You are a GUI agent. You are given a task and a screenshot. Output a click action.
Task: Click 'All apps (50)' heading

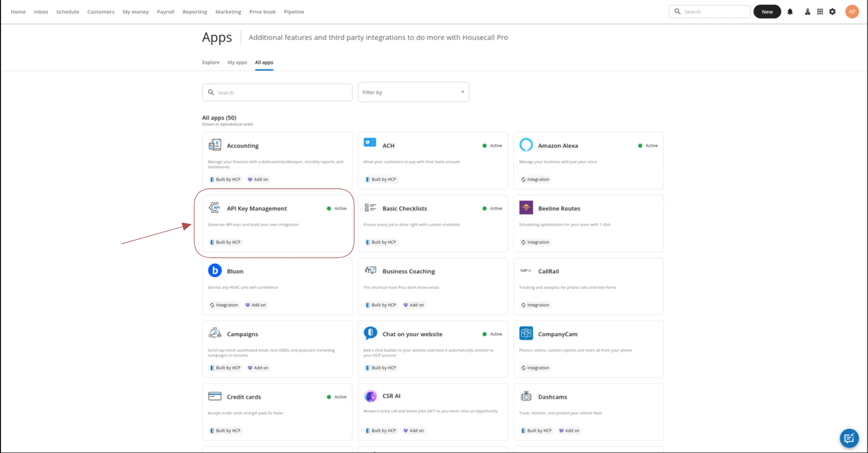(x=219, y=118)
